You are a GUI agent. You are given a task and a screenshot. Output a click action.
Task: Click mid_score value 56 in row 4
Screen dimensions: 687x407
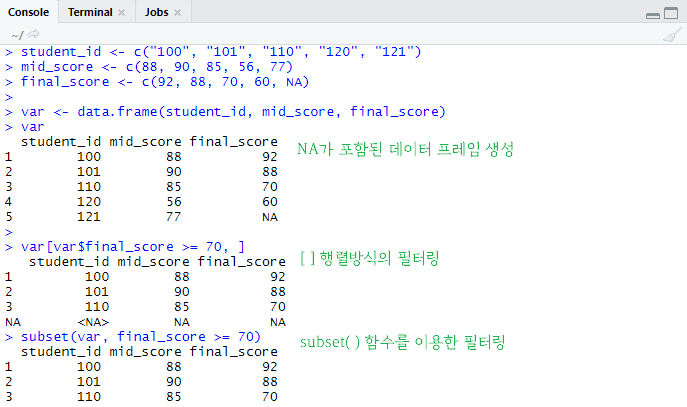(x=174, y=202)
